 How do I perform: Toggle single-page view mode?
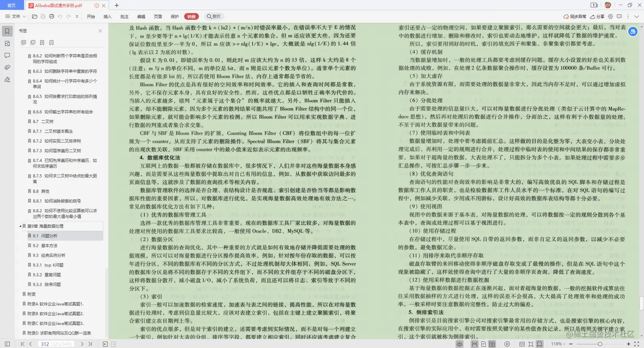(x=483, y=344)
